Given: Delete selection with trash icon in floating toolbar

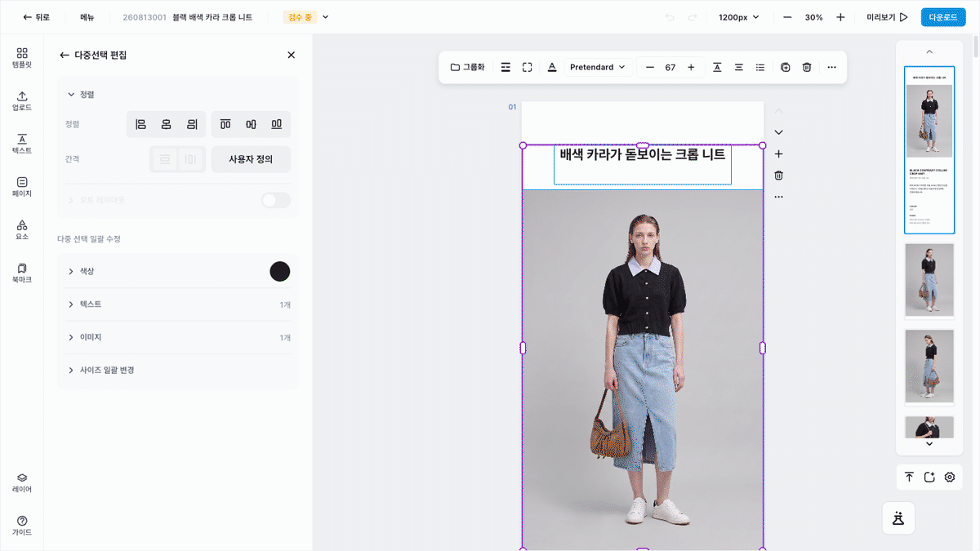Looking at the screenshot, I should (807, 67).
